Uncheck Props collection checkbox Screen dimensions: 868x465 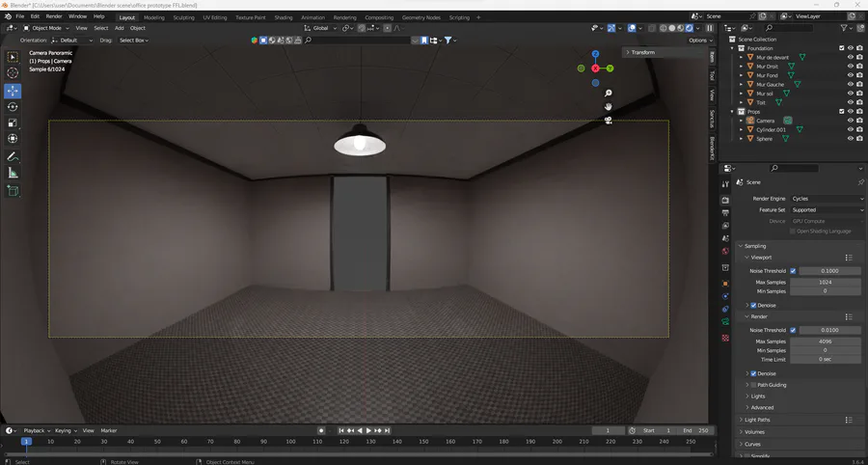pyautogui.click(x=842, y=112)
